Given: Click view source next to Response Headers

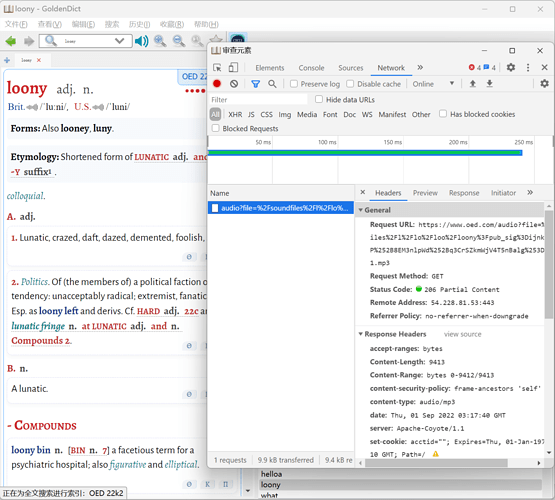Looking at the screenshot, I should pos(463,334).
